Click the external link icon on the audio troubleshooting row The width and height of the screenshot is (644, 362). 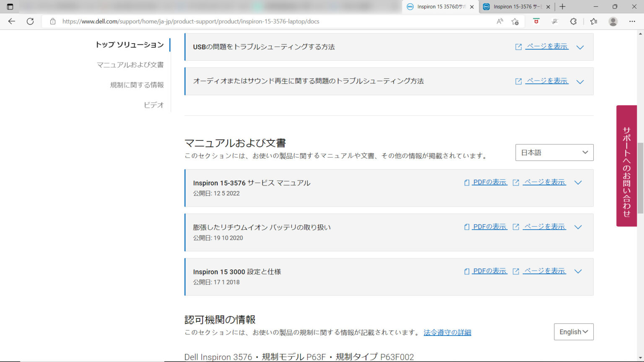click(518, 81)
